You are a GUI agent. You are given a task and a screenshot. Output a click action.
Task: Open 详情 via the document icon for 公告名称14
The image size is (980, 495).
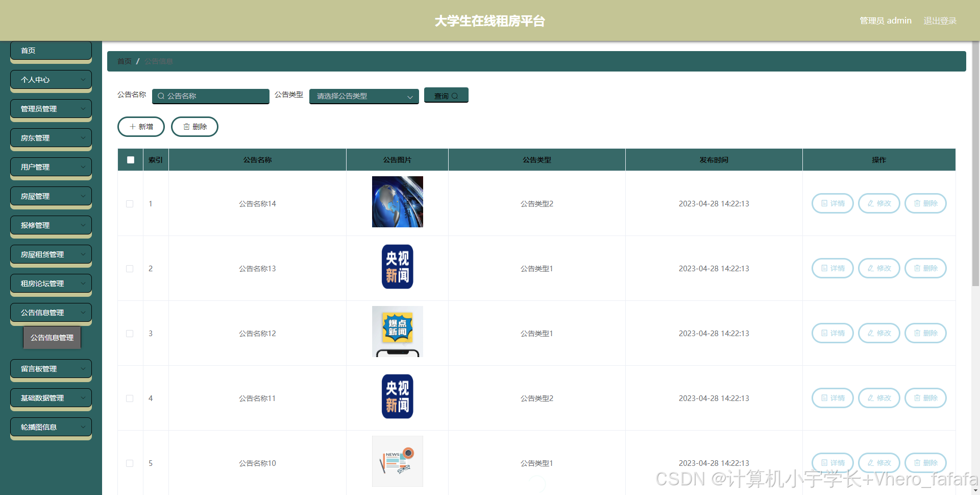point(823,203)
